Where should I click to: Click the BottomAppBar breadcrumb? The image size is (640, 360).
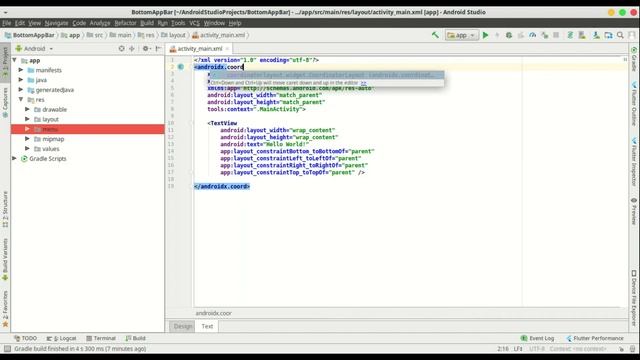pyautogui.click(x=29, y=36)
